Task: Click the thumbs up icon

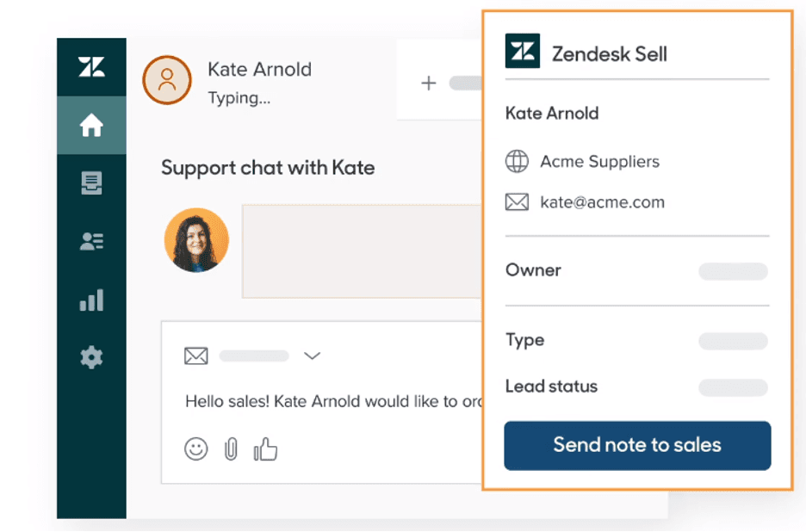Action: [x=265, y=448]
